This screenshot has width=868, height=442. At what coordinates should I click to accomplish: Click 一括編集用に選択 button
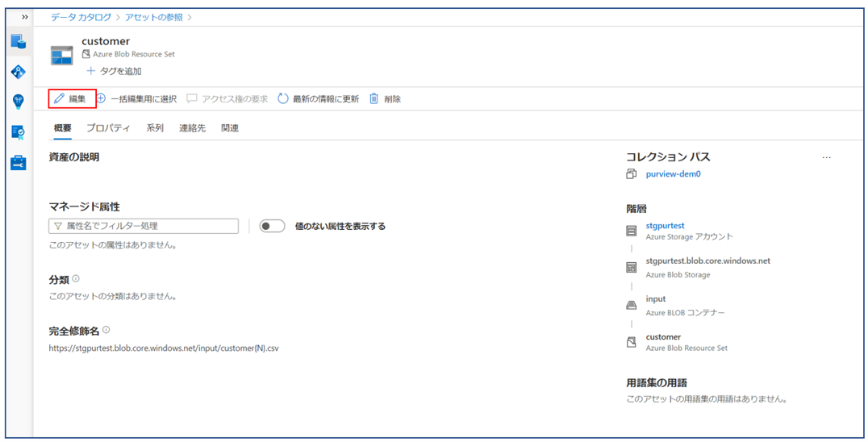[x=136, y=99]
